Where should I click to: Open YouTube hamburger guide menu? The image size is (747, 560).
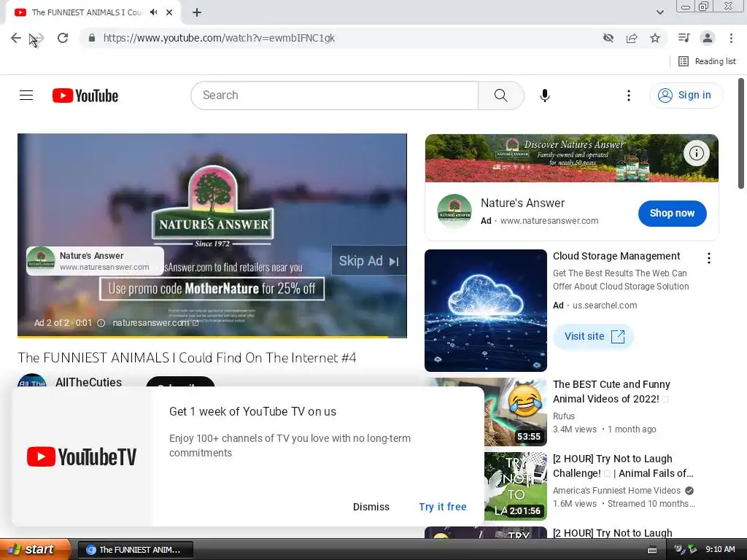tap(26, 96)
